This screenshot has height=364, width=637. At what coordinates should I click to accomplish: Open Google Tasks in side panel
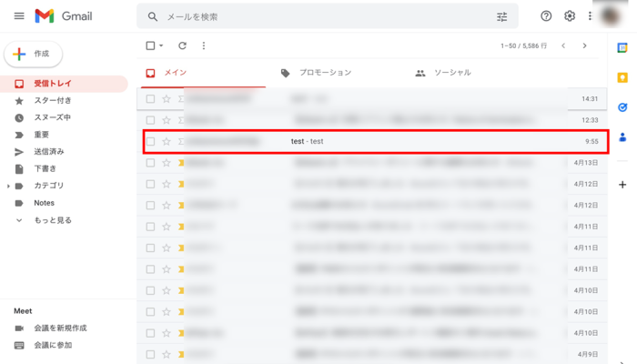pos(622,107)
